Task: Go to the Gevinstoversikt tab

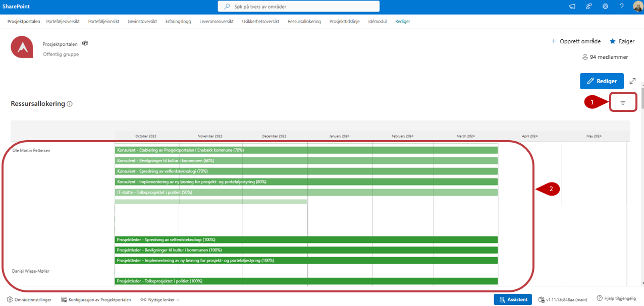Action: tap(142, 22)
